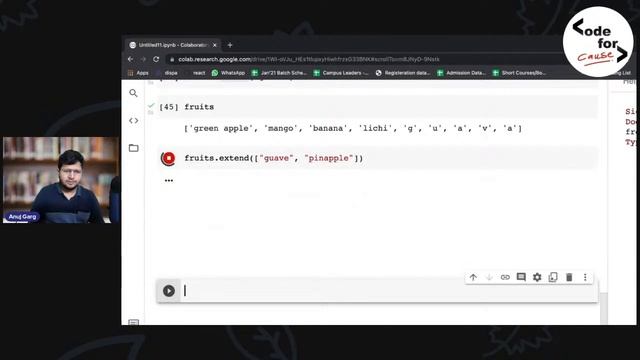Open the Registration data bookmark
640x360 pixels.
point(403,73)
